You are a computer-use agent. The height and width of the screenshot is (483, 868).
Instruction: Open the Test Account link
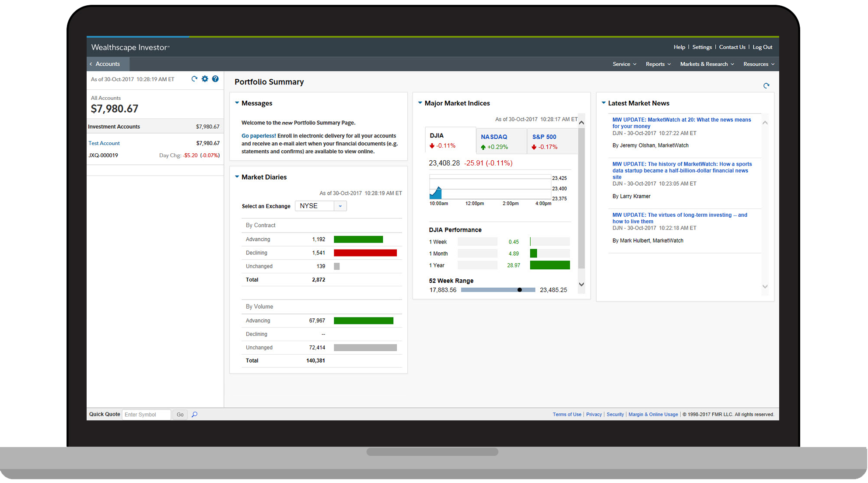pos(104,143)
